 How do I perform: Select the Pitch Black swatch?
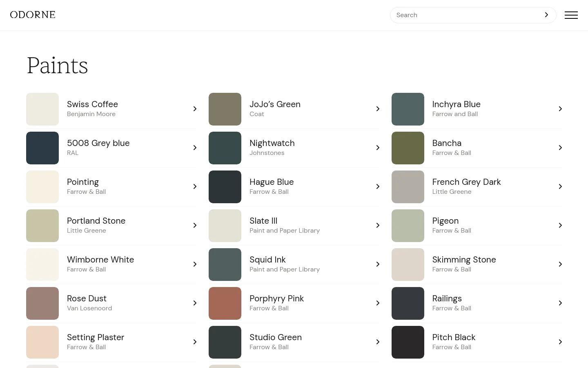pyautogui.click(x=408, y=342)
